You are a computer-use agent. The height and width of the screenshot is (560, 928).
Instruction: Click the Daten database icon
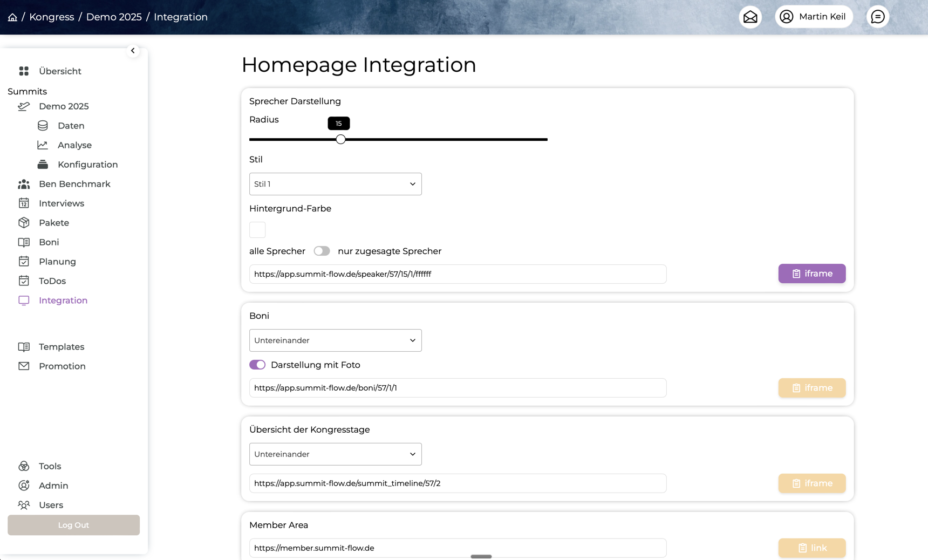pyautogui.click(x=43, y=126)
